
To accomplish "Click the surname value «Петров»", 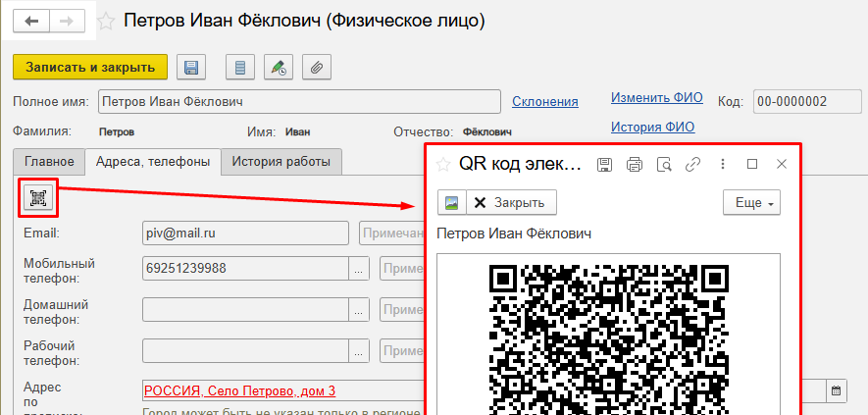I will [117, 131].
